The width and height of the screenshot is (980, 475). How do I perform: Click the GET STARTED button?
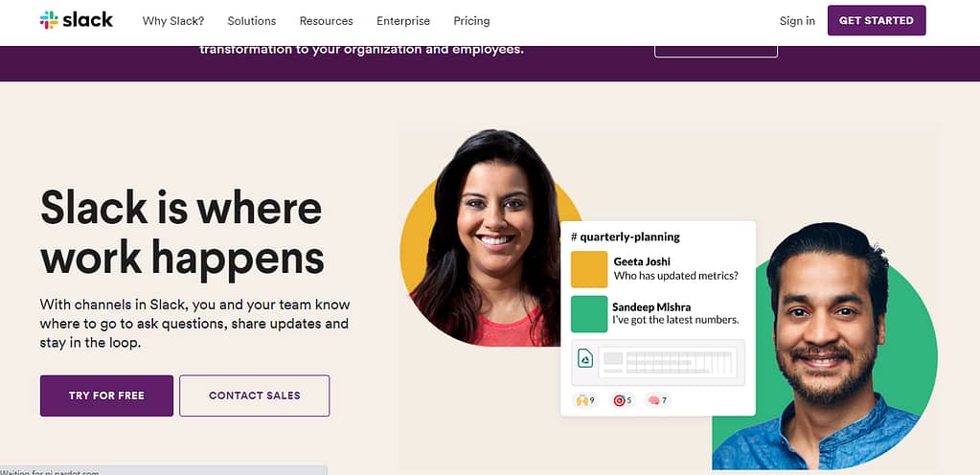[877, 21]
